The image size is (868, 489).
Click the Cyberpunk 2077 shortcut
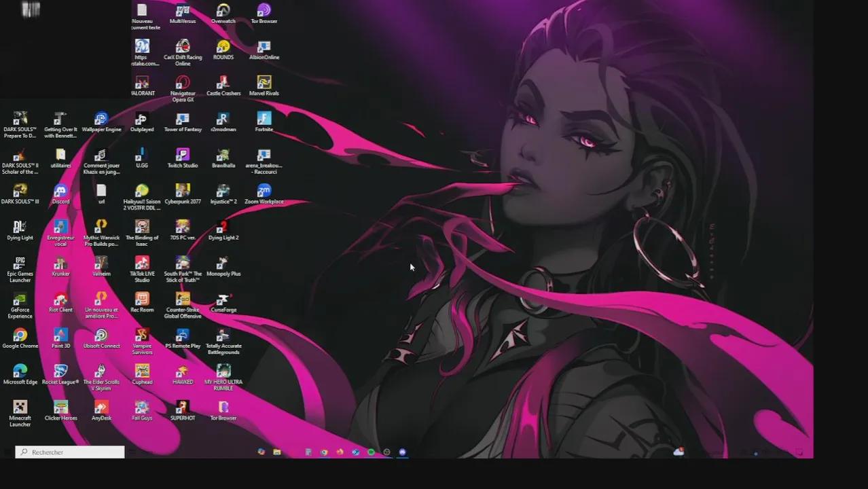point(183,194)
